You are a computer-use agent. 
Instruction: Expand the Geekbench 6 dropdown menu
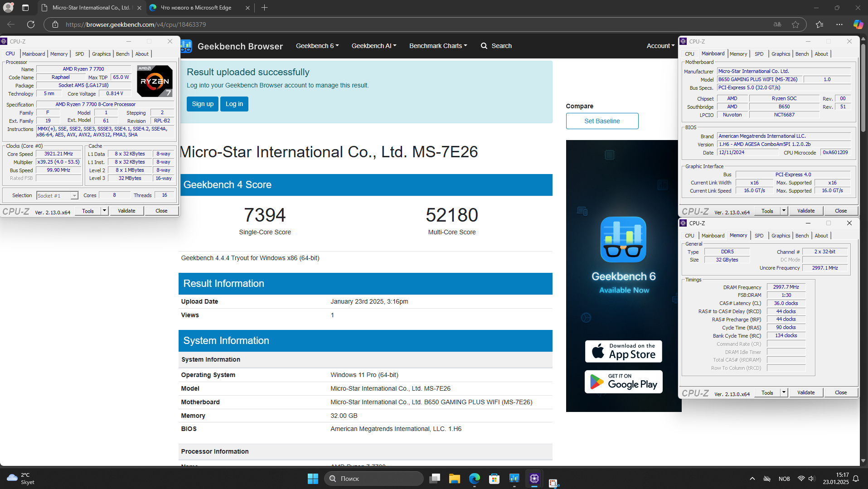[x=317, y=46]
